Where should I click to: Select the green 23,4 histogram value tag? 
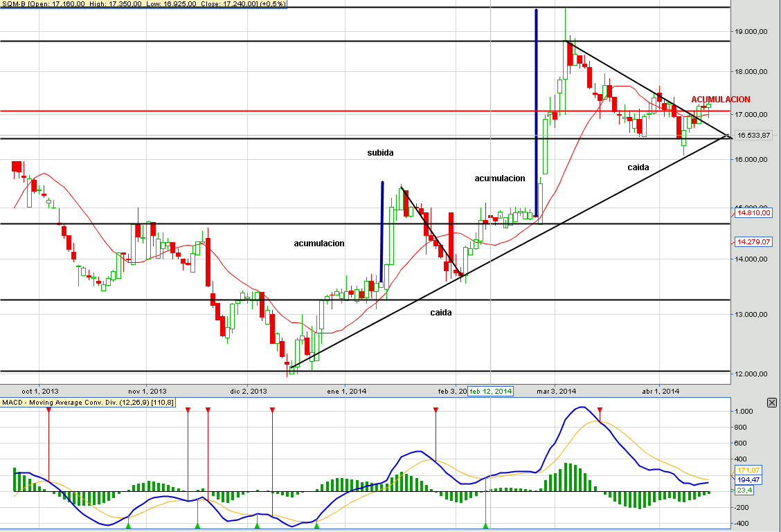744,490
